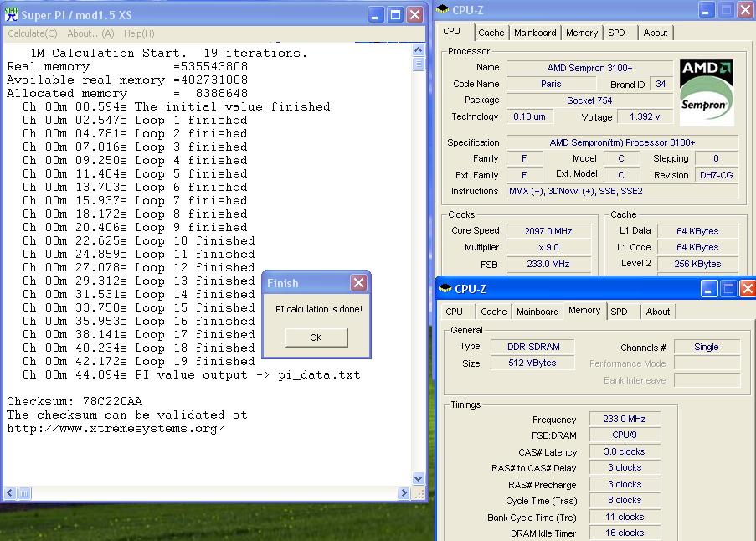Click the Super PI title bar app icon

(x=11, y=14)
